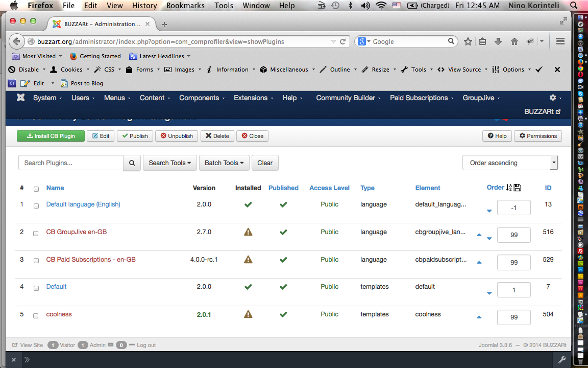Viewport: 588px width, 368px height.
Task: Open the Latest Headlines bookmarks dropdown
Action: point(160,56)
